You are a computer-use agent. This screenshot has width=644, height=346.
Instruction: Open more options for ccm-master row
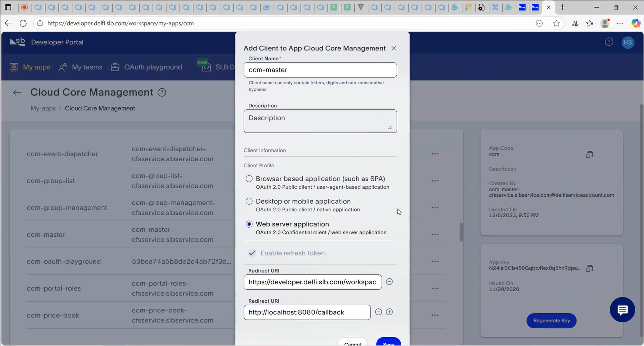point(435,234)
